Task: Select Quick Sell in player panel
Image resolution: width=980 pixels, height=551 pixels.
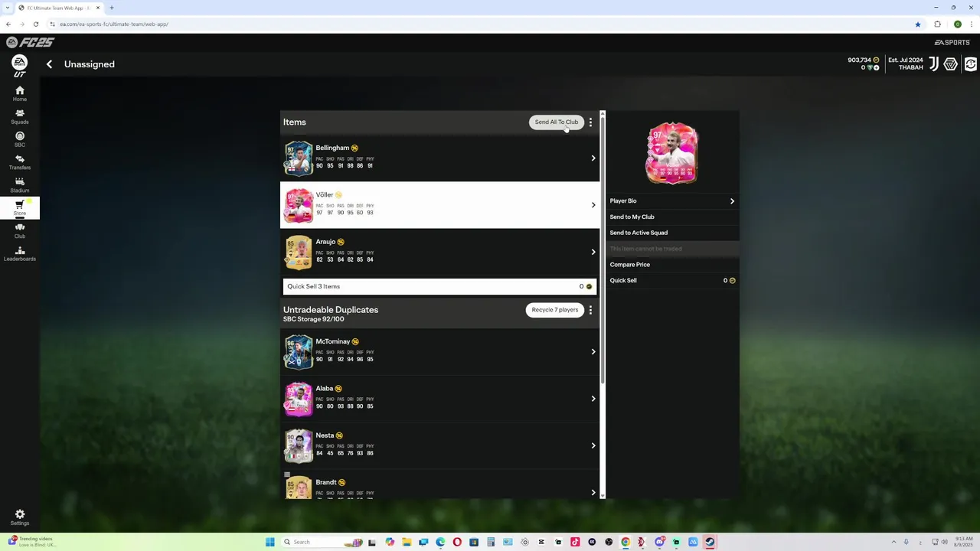Action: coord(671,280)
